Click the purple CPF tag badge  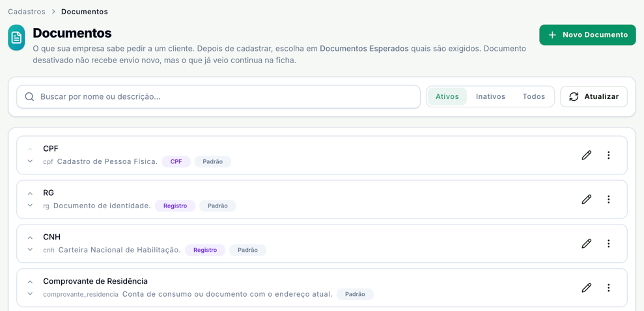(176, 161)
